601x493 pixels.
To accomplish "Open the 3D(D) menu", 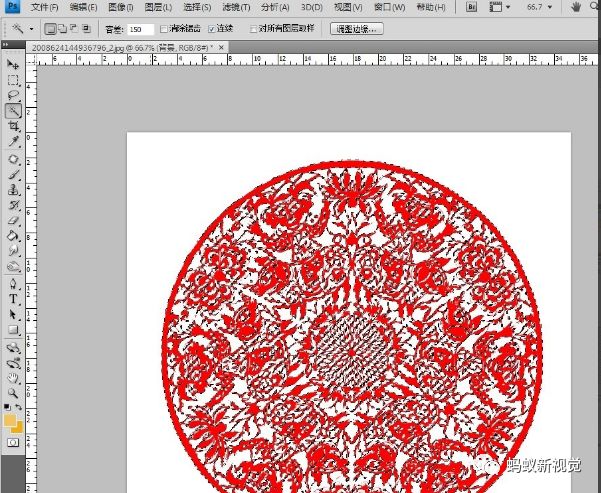I will click(x=311, y=7).
